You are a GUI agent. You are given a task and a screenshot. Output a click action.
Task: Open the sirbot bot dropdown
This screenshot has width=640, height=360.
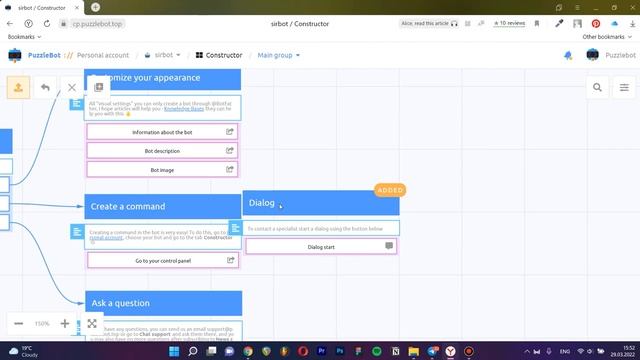(162, 55)
